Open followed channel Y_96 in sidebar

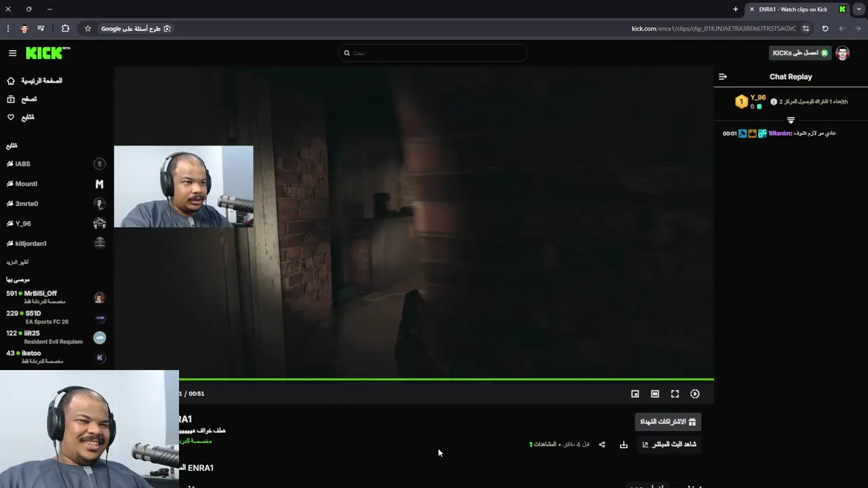coord(56,223)
